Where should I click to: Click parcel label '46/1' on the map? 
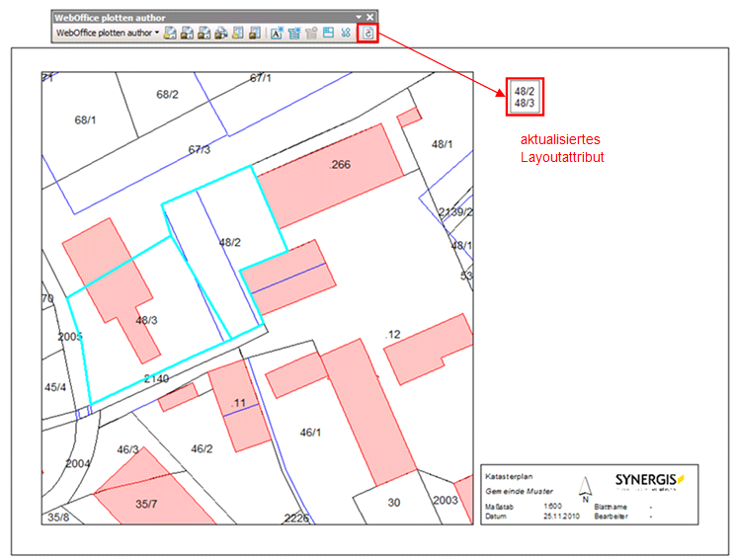pyautogui.click(x=310, y=433)
